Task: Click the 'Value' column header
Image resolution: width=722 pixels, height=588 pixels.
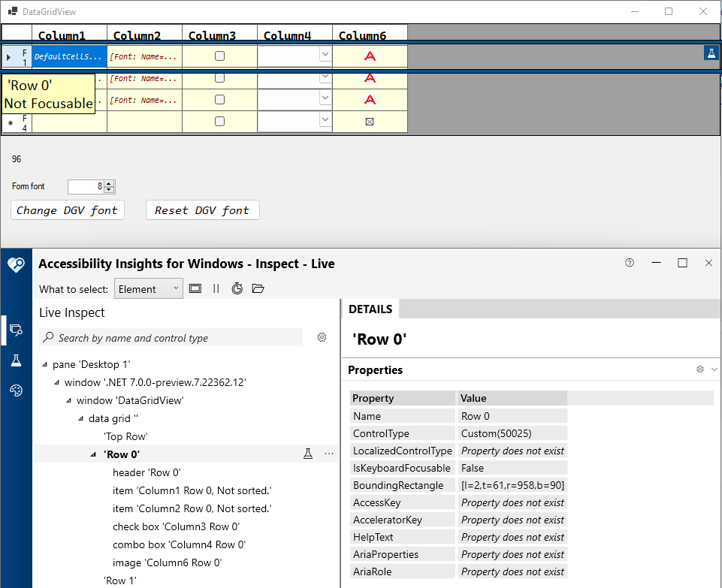Action: click(x=512, y=398)
